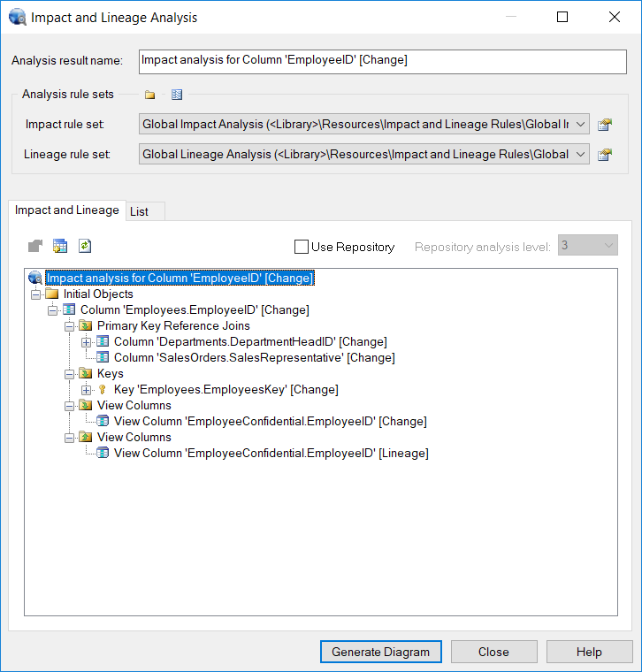Click the Analysis result name text field
Viewport: 642px width, 672px height.
click(x=382, y=60)
